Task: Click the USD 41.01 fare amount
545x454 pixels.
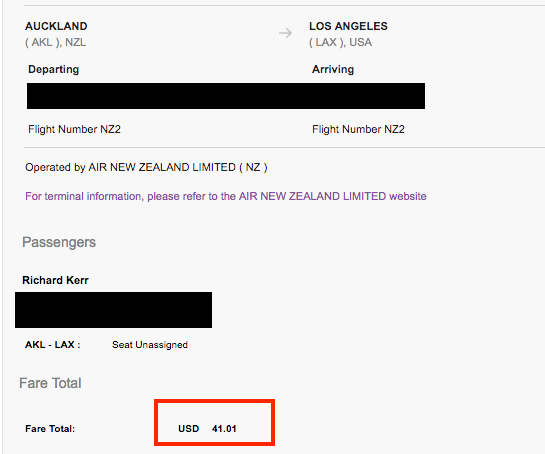Action: point(207,429)
